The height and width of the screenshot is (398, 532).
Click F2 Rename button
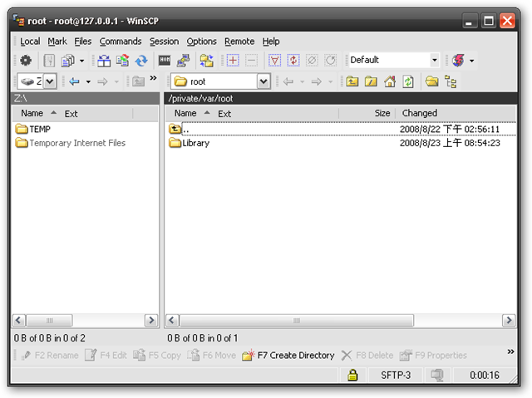pos(50,356)
